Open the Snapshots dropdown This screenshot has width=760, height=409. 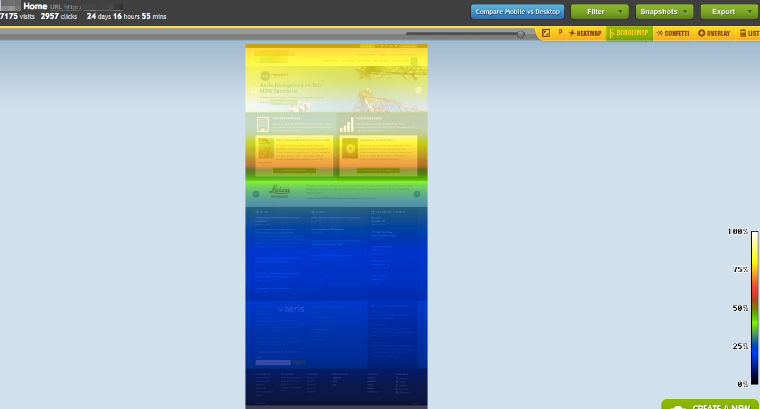(664, 12)
